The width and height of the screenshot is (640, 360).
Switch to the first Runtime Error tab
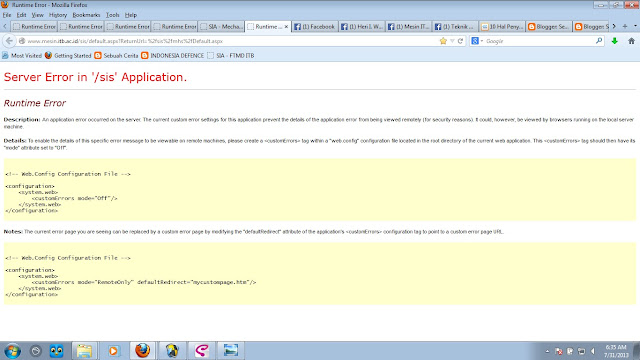click(x=34, y=27)
